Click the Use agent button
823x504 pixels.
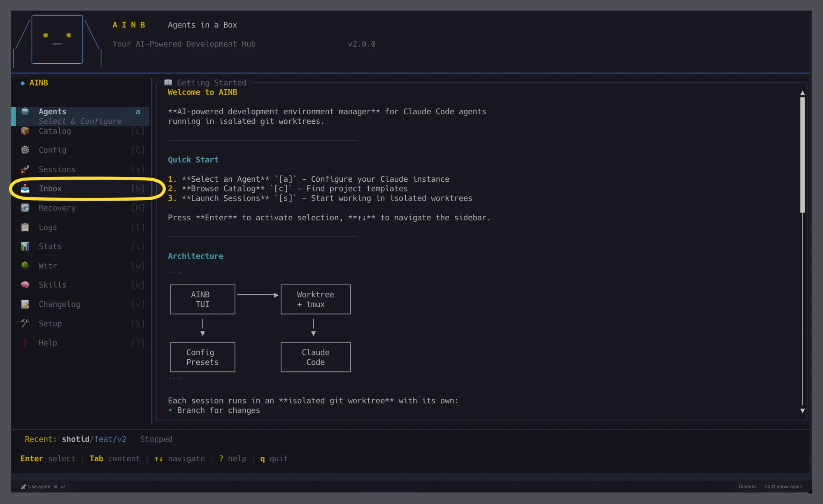coord(43,487)
